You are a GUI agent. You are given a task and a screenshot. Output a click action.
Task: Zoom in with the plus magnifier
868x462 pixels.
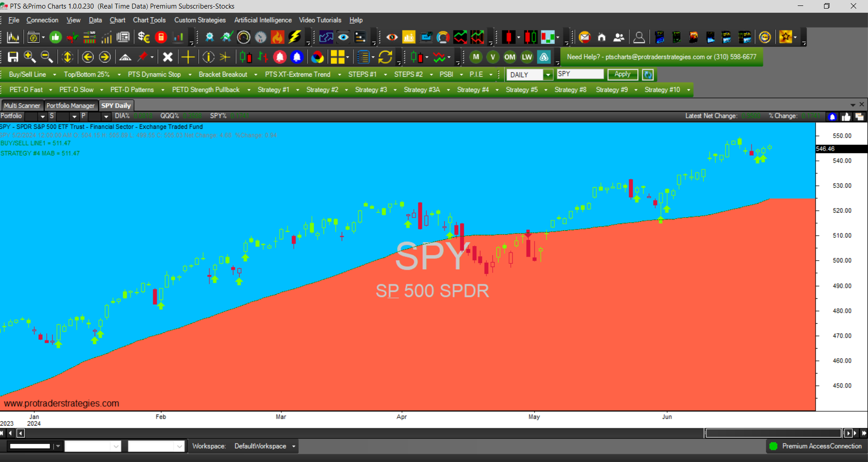coord(30,57)
